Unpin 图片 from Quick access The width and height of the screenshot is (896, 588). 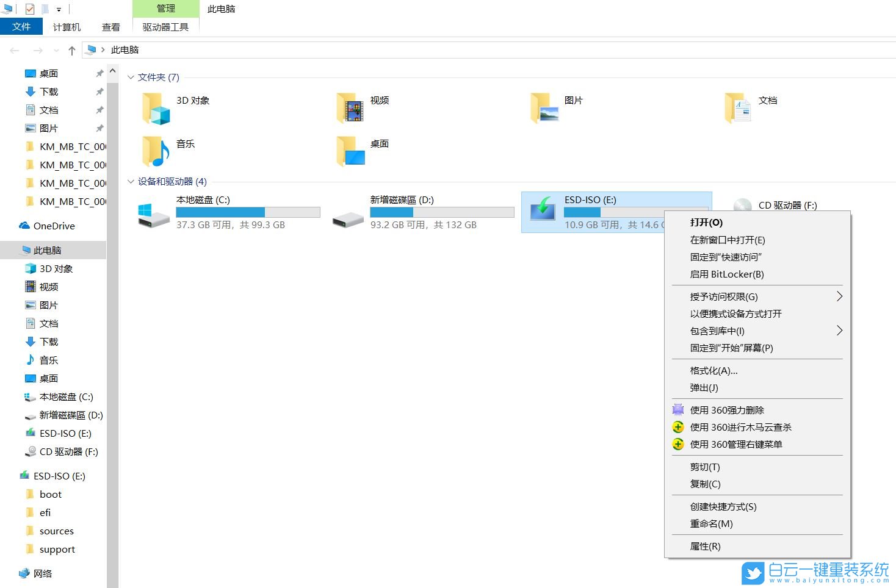coord(99,128)
